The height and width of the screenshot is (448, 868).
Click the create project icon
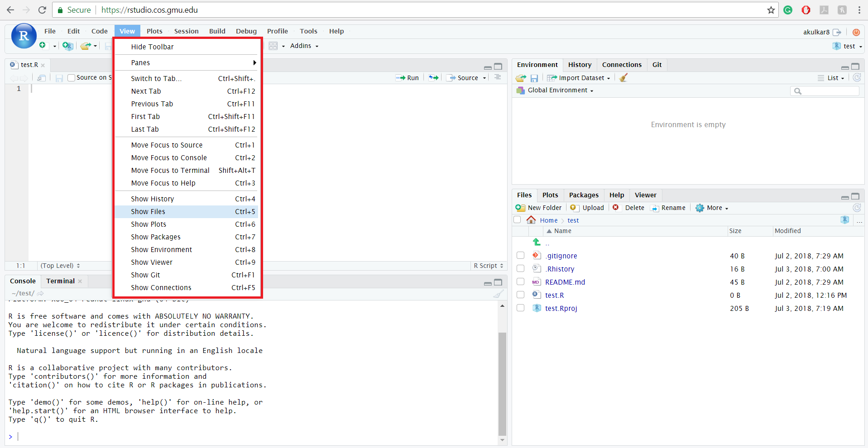(x=67, y=46)
